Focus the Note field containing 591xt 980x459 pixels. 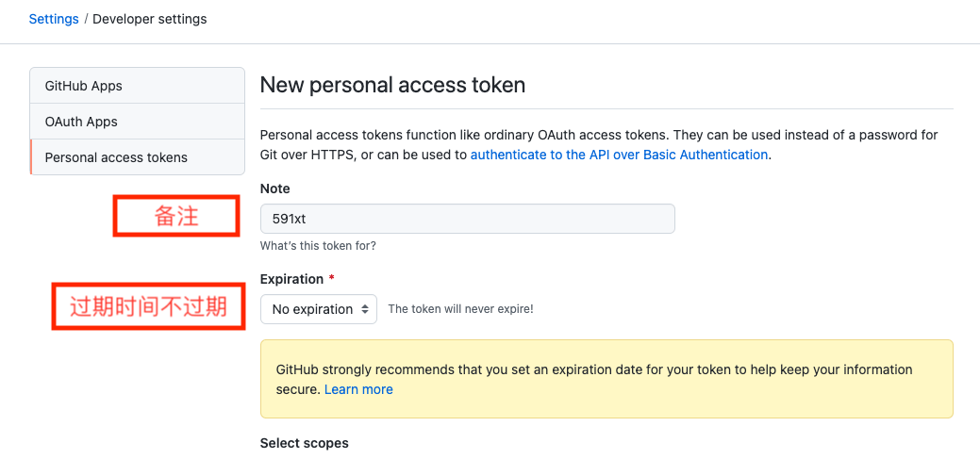click(467, 219)
